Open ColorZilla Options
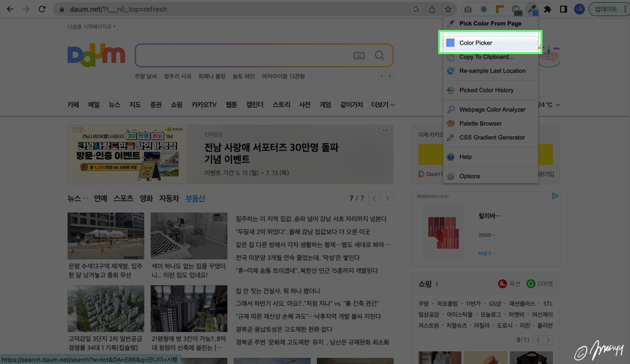 pos(491,176)
